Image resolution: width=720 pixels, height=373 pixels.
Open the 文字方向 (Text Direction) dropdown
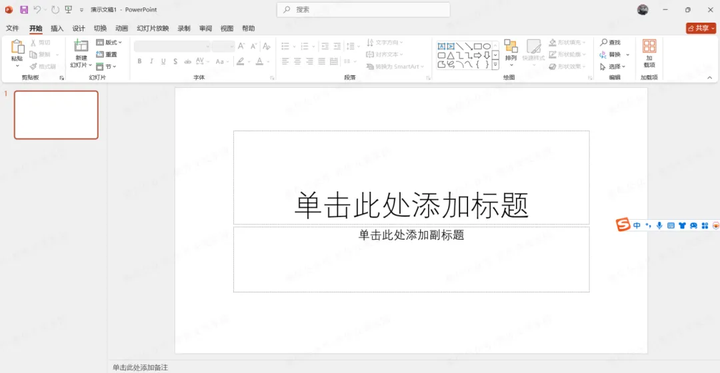pyautogui.click(x=385, y=42)
